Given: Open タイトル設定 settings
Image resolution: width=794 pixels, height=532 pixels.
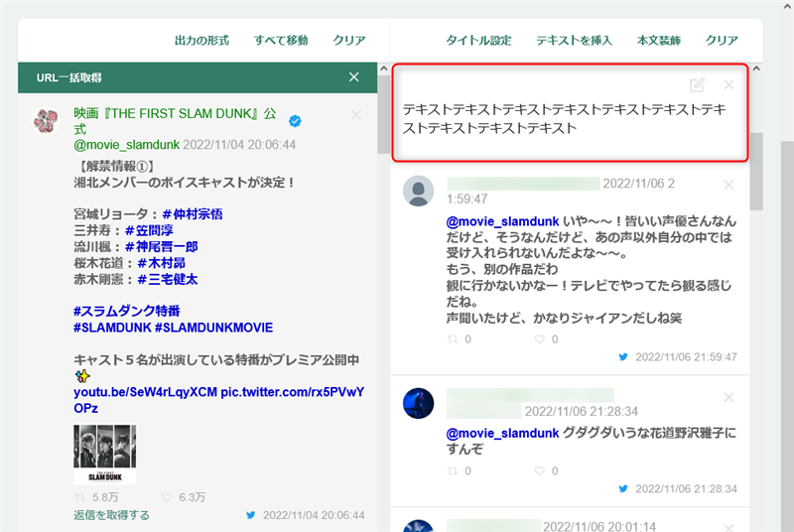Looking at the screenshot, I should pyautogui.click(x=478, y=40).
